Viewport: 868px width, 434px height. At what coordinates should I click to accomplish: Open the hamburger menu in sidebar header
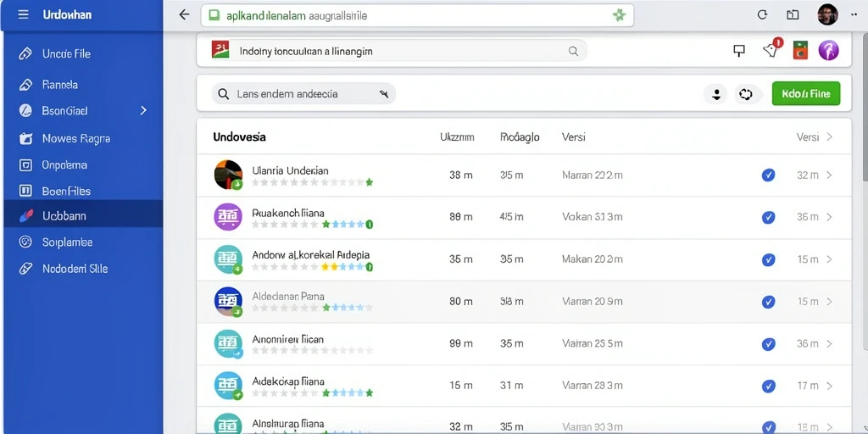click(23, 14)
